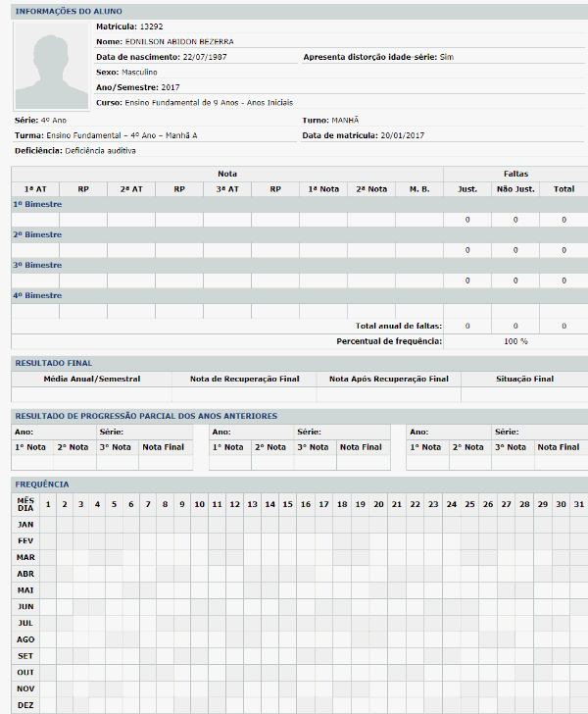Click the Situação Final column header
Screen dimensions: 588x714
524,379
